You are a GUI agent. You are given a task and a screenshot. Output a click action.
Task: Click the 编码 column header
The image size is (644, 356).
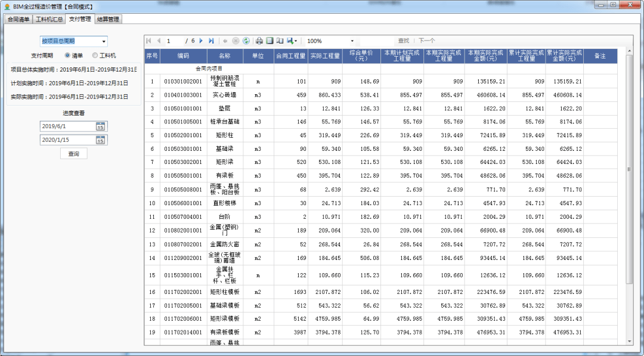[x=183, y=56]
